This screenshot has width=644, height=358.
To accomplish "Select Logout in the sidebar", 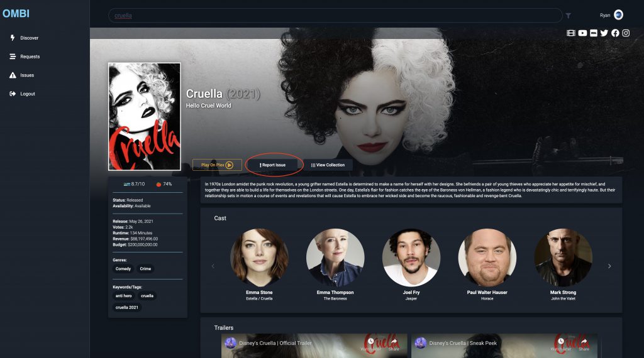I will click(x=28, y=94).
